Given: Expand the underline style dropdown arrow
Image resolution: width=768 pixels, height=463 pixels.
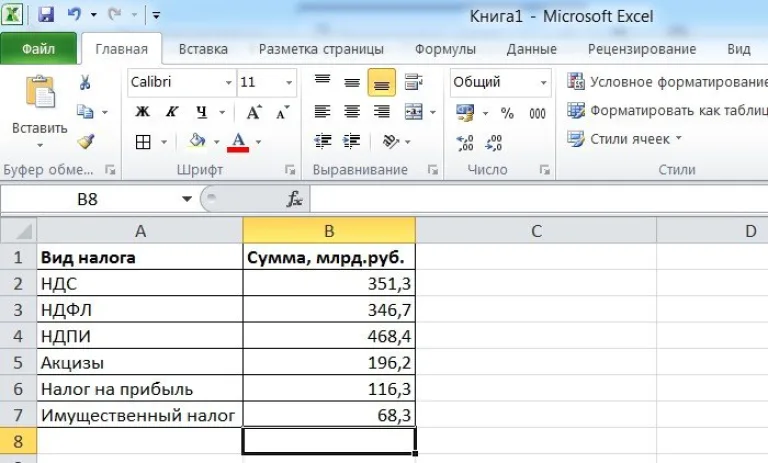Looking at the screenshot, I should 222,113.
